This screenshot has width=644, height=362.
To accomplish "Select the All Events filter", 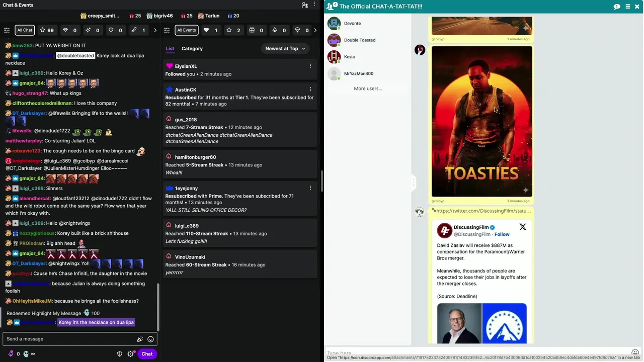I will (186, 30).
